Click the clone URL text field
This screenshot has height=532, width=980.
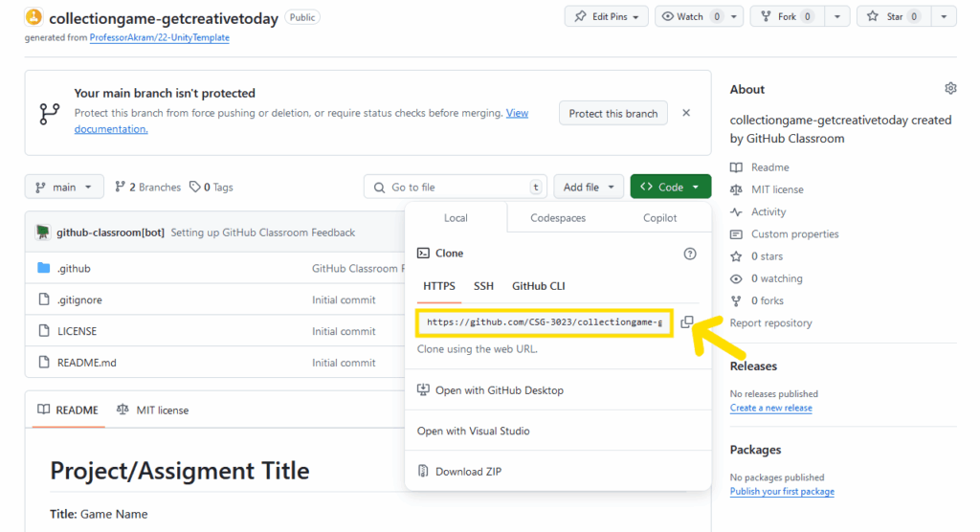[545, 322]
